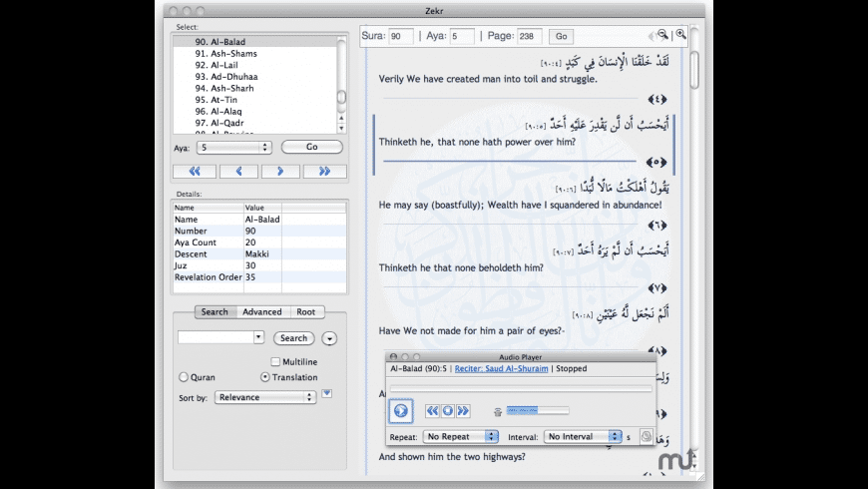Click the Name column header in Details

click(x=209, y=208)
